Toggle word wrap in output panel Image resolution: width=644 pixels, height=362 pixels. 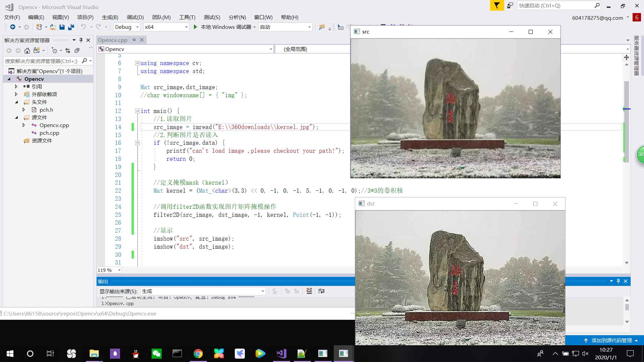321,291
